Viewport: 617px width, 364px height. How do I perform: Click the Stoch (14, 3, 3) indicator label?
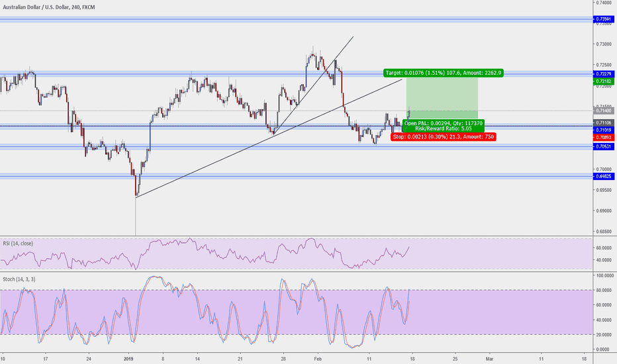tap(19, 279)
